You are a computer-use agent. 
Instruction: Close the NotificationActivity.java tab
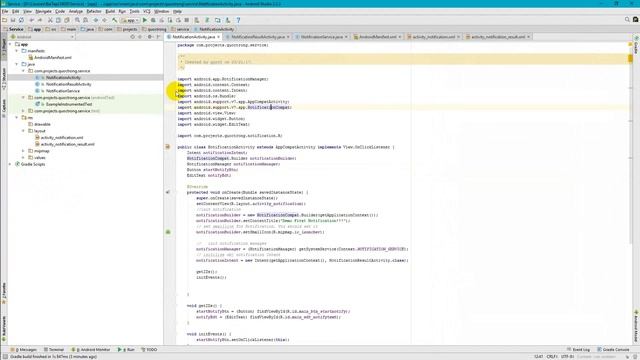tap(219, 37)
